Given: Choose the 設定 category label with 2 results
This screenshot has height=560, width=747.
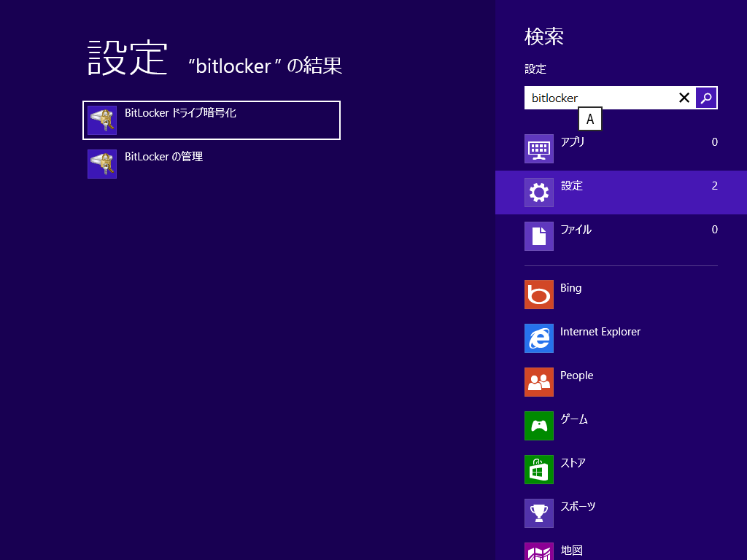Looking at the screenshot, I should [572, 186].
